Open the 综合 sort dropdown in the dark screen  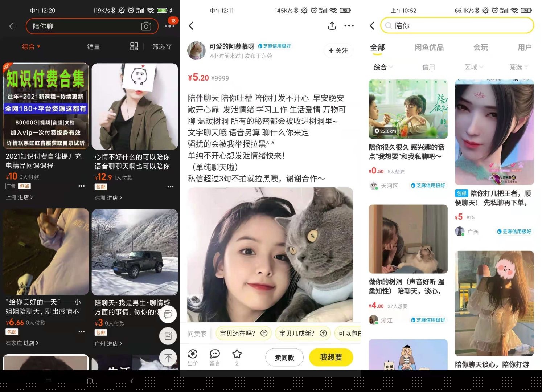31,46
